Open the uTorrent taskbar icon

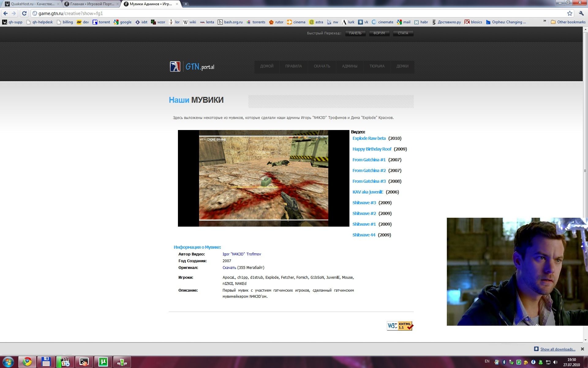click(x=103, y=362)
